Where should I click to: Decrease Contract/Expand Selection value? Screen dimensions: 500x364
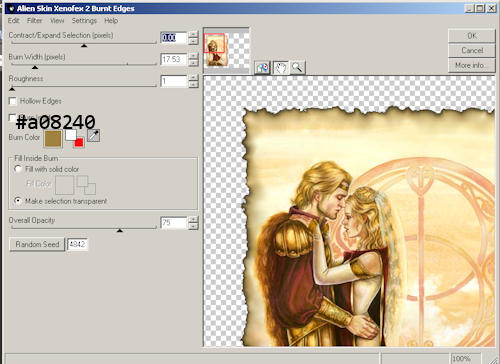tap(193, 41)
